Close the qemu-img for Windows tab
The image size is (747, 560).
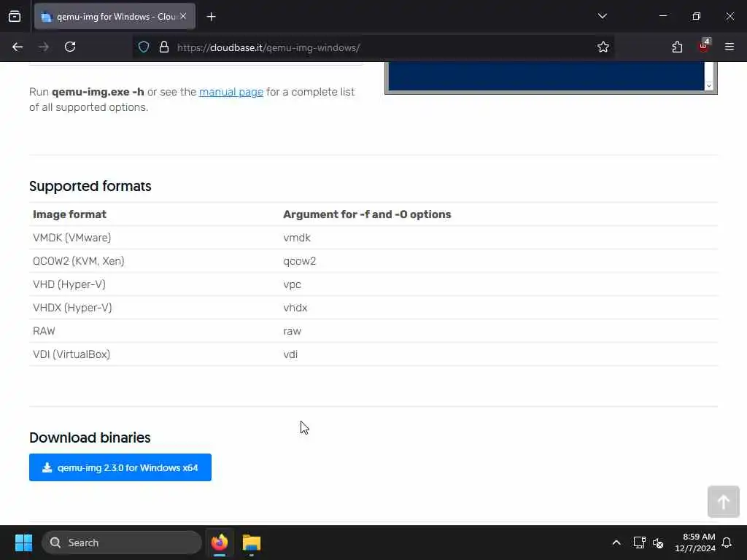pyautogui.click(x=183, y=16)
